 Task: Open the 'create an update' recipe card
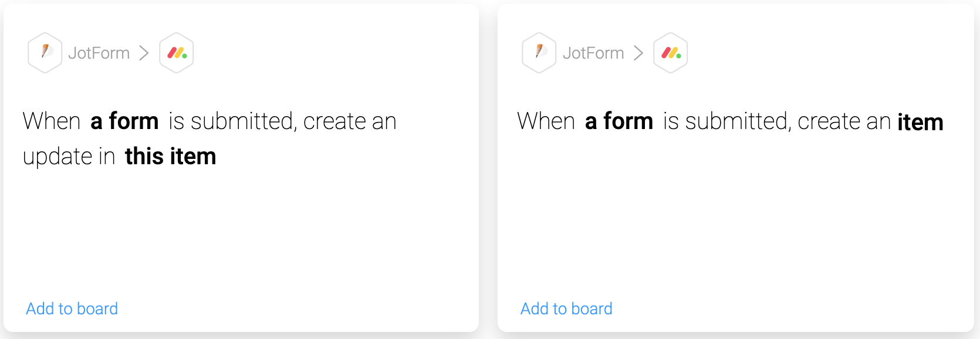pyautogui.click(x=241, y=168)
